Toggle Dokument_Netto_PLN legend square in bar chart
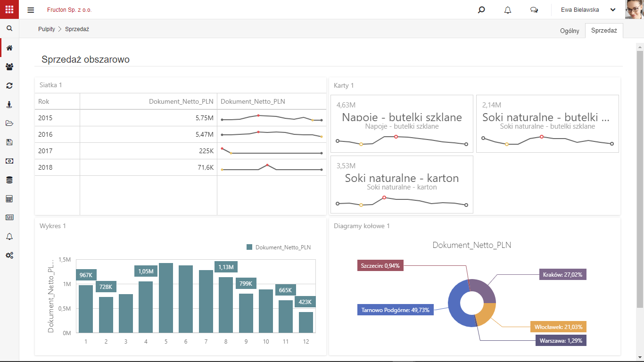This screenshot has width=644, height=362. (x=250, y=247)
